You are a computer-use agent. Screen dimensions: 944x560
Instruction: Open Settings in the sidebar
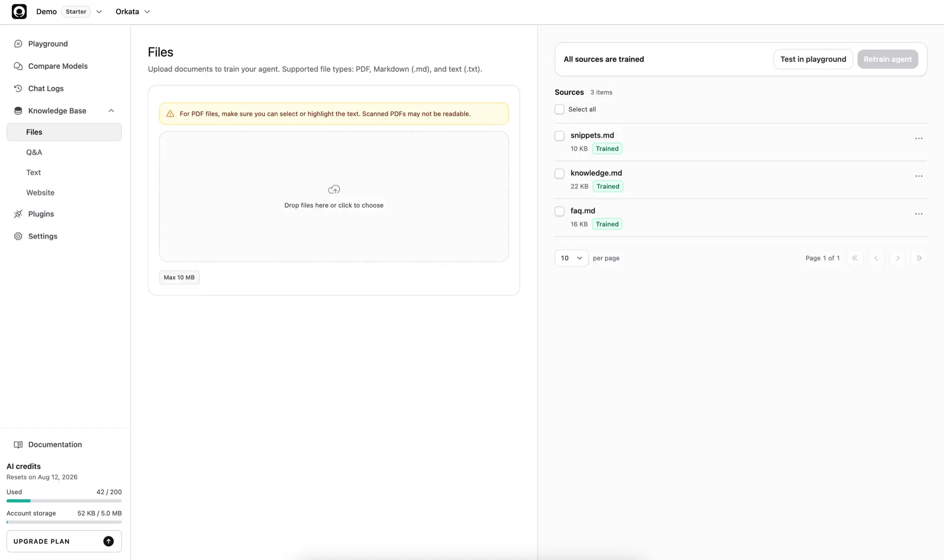point(64,236)
